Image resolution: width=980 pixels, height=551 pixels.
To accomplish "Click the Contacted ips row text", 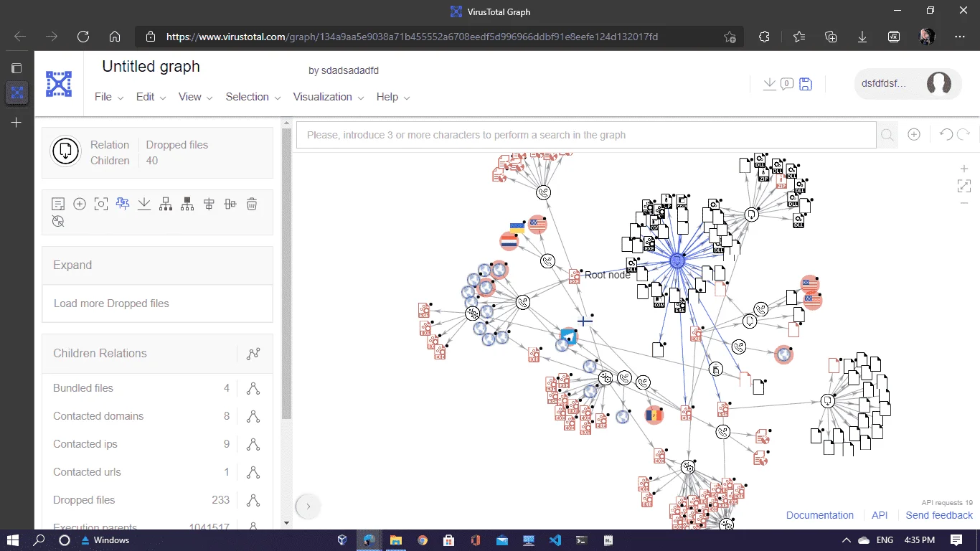I will 85,444.
